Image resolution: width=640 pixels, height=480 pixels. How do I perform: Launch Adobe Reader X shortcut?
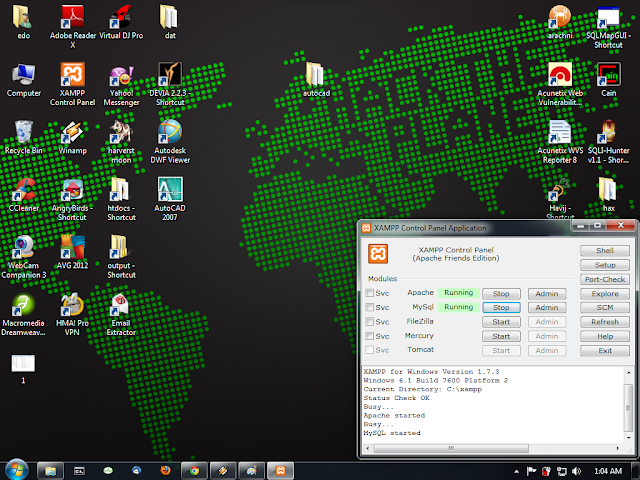pos(73,27)
